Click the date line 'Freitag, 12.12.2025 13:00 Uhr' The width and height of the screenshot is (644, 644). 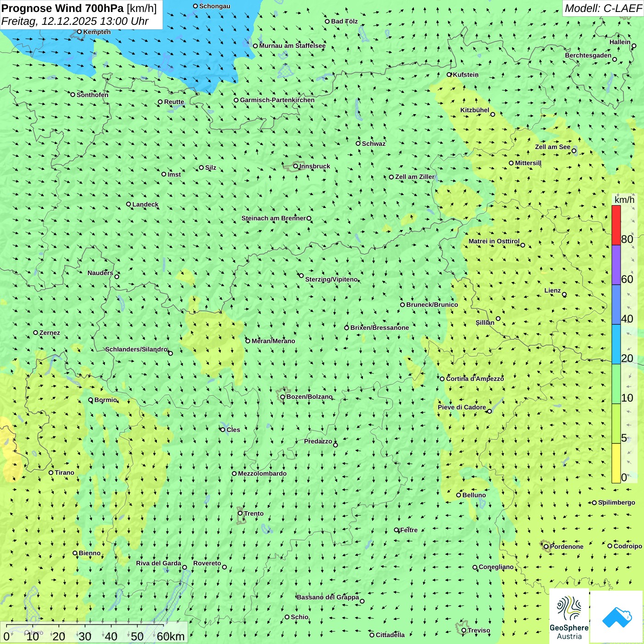pos(75,22)
